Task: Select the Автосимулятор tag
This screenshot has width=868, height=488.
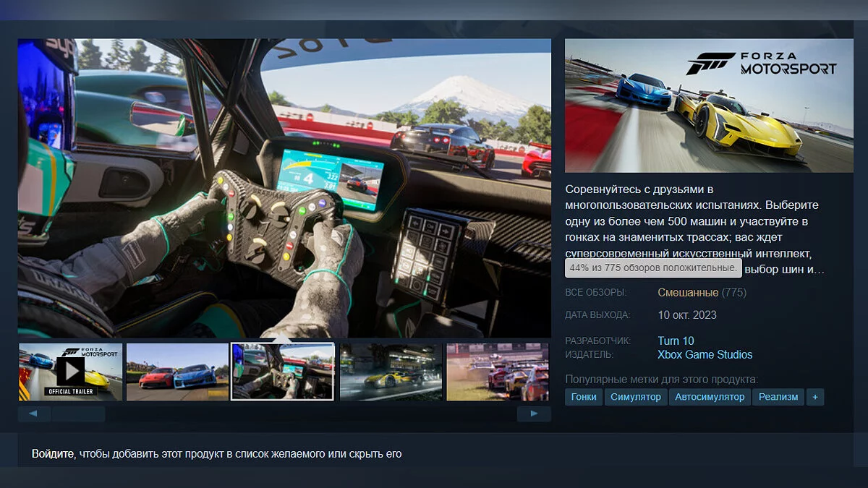Action: 709,397
